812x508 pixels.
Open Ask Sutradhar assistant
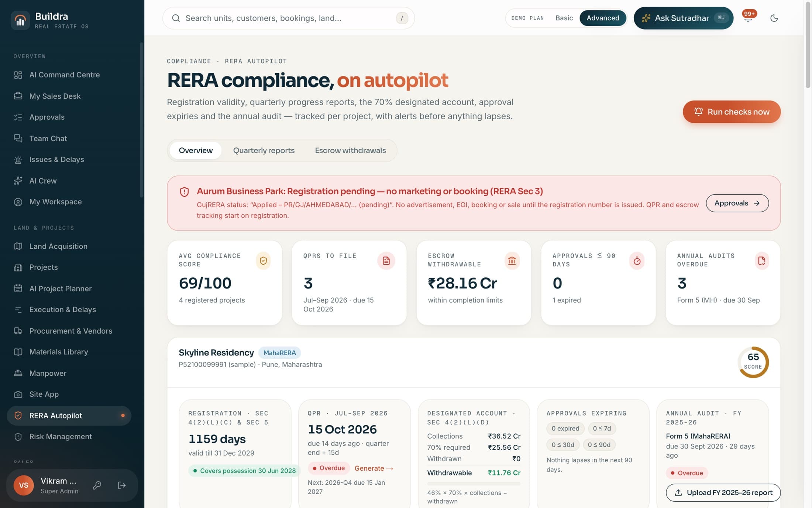pos(683,18)
